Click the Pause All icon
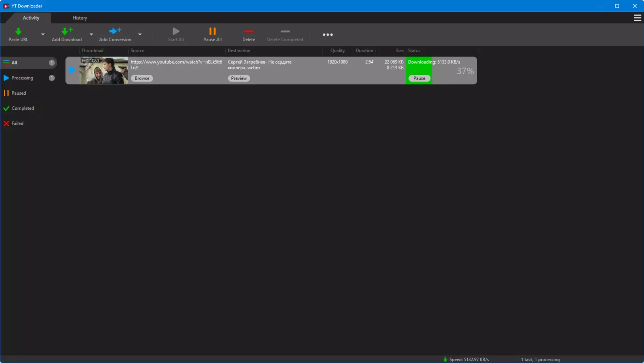Viewport: 644px width, 363px height. click(213, 31)
